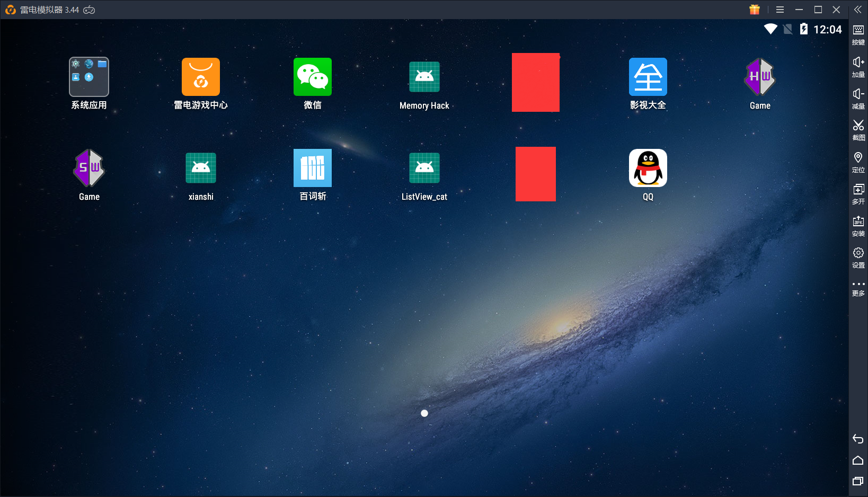Open the 微信 WeChat app
This screenshot has height=497, width=868.
click(313, 77)
